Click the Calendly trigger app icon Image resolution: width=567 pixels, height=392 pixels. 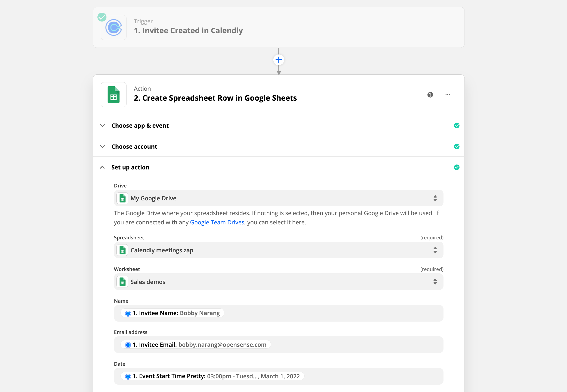113,27
